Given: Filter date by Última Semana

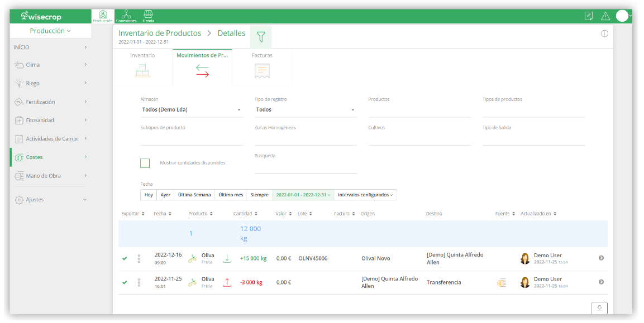Looking at the screenshot, I should pos(194,195).
